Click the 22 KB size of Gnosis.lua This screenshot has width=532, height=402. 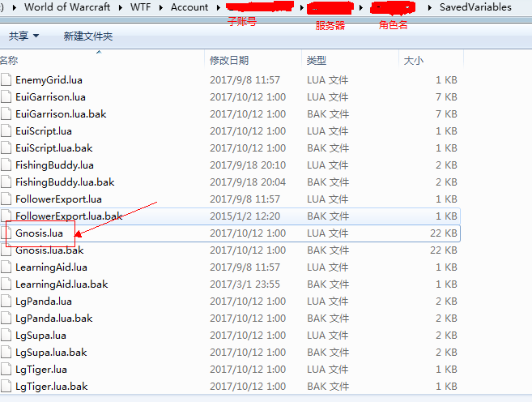coord(444,233)
